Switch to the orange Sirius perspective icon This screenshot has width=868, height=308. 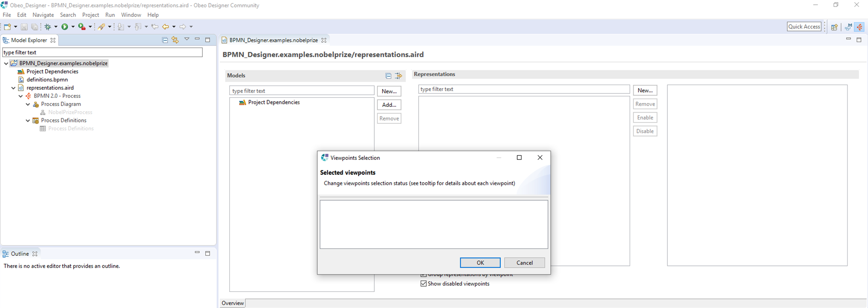(x=860, y=27)
